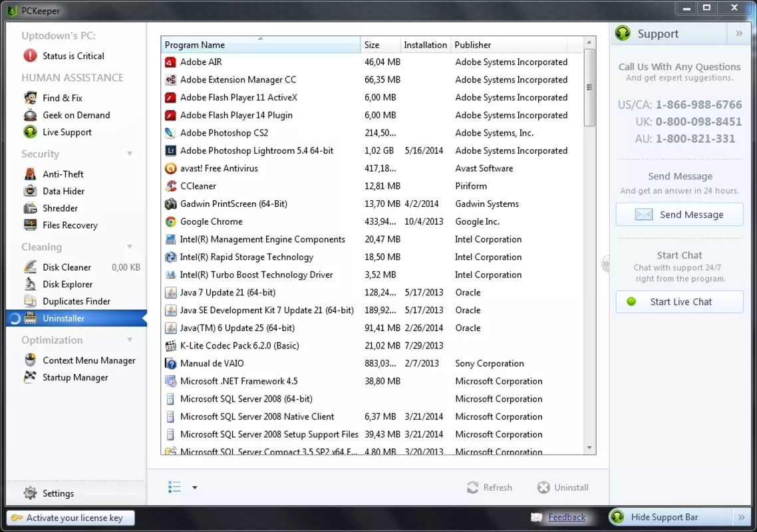Viewport: 757px width, 532px height.
Task: Click the list view mode icon
Action: point(174,487)
